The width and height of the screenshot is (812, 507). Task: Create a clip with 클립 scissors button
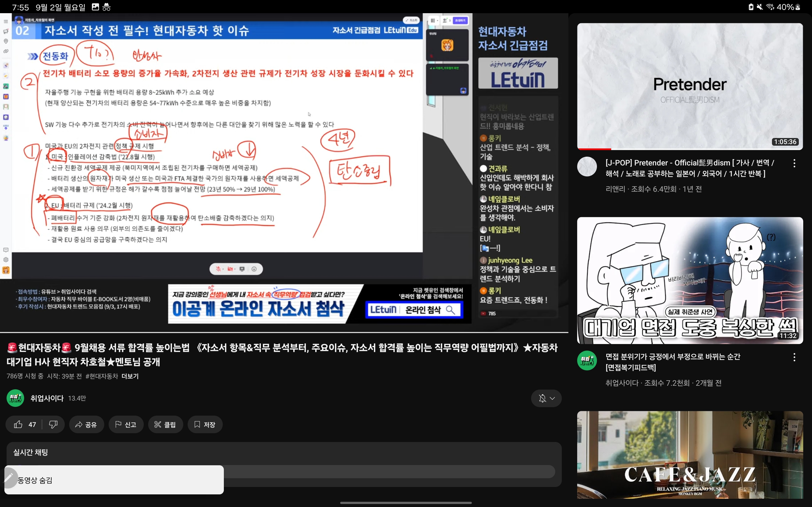(165, 424)
